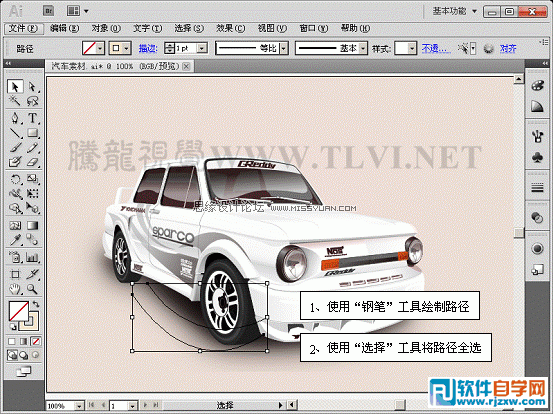Open the Symbols panel club icon
The image size is (553, 414).
coord(537,157)
